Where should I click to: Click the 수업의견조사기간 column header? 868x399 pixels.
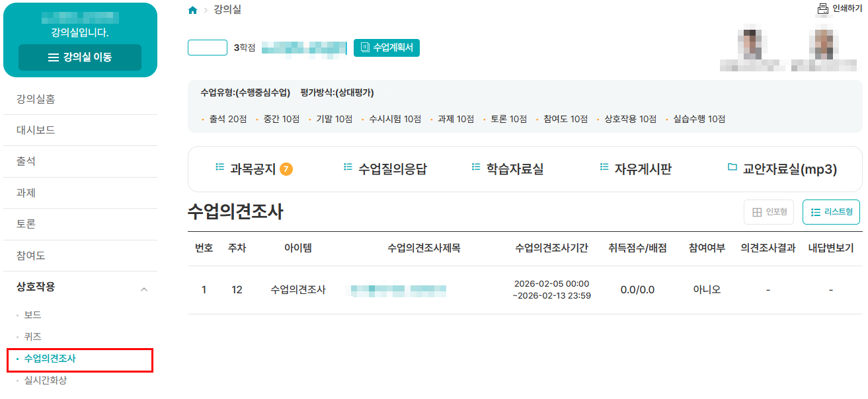coord(551,248)
